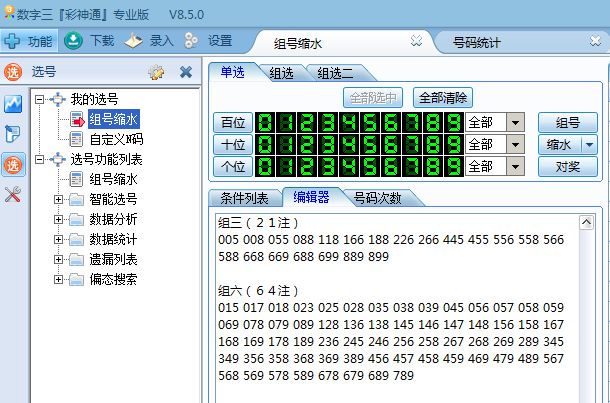Close the 选号 side panel
Image resolution: width=610 pixels, height=403 pixels.
[x=185, y=72]
